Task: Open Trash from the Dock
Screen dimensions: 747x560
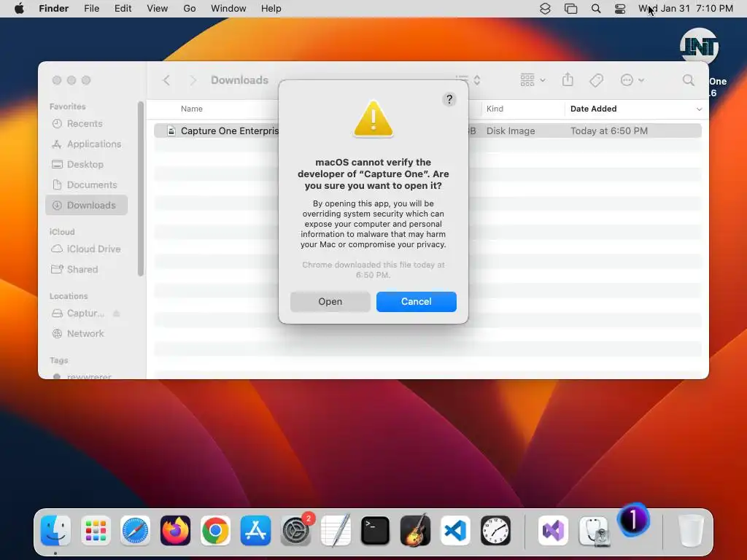Action: [691, 530]
